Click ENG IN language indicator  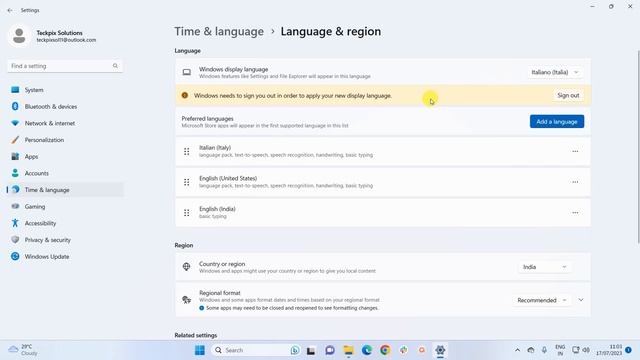[560, 350]
